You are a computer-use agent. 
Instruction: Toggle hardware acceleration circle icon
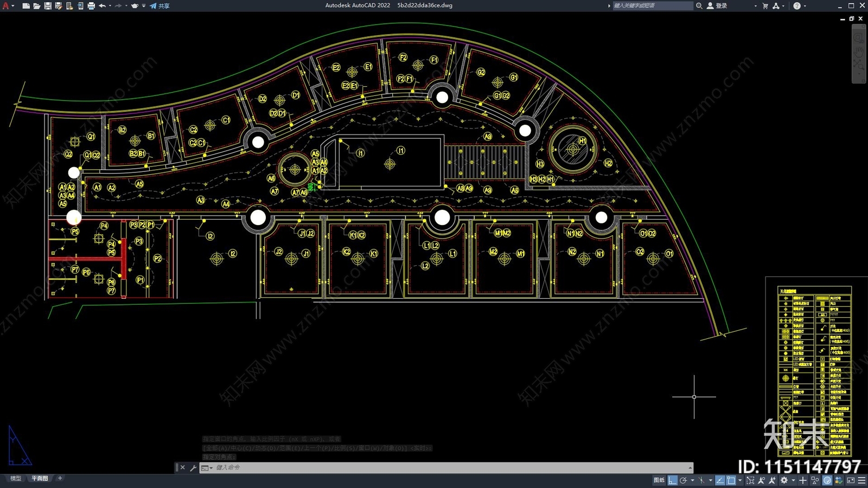coord(827,480)
